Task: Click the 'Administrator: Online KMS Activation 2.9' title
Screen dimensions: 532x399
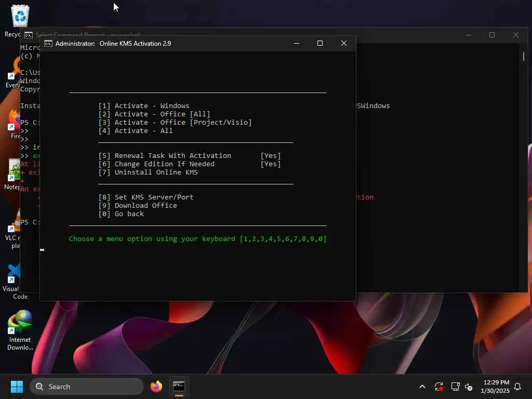Action: point(113,44)
